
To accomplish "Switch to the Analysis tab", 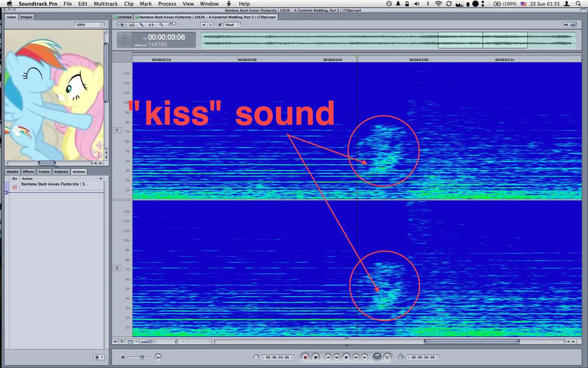I will 61,172.
